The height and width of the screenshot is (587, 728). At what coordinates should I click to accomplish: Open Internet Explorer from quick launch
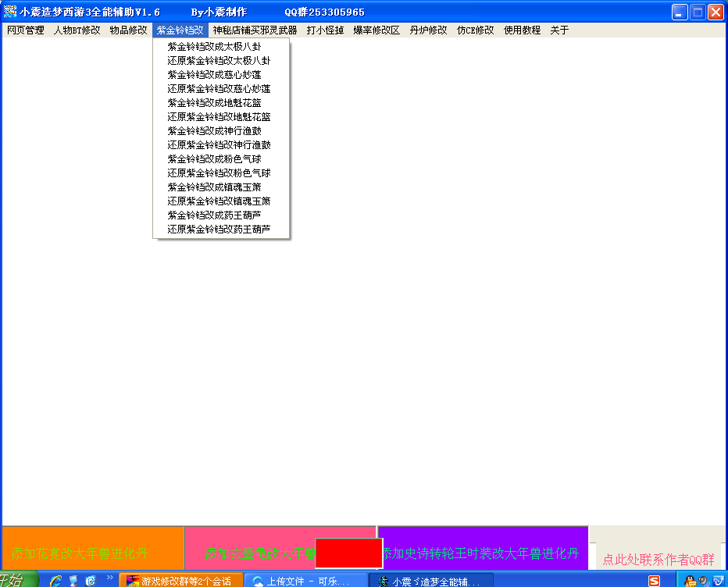point(55,581)
